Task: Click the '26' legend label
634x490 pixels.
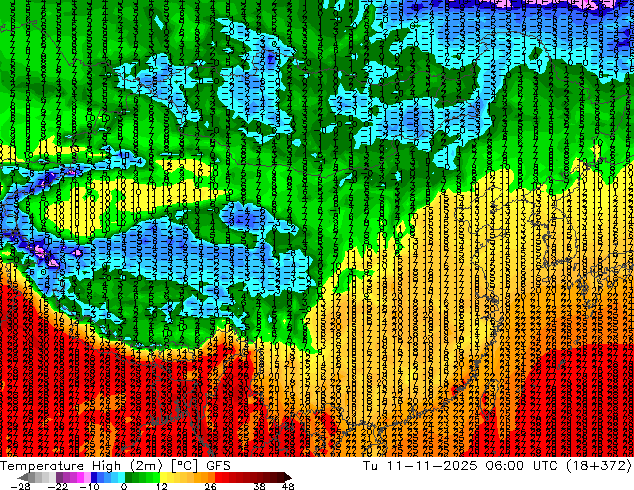Action: coord(210,486)
